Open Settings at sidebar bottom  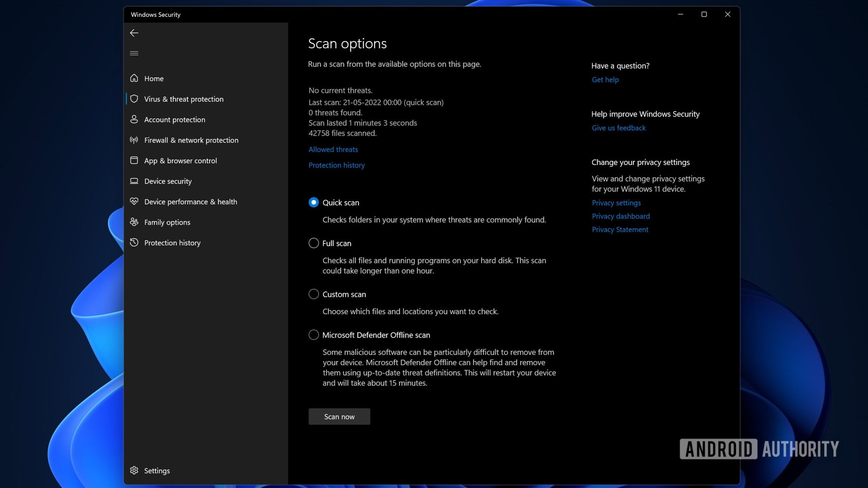click(157, 471)
